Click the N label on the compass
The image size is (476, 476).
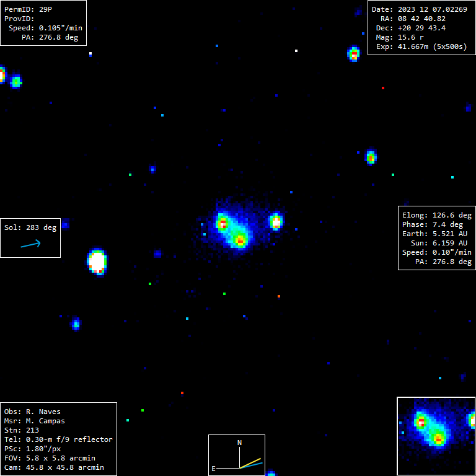(x=239, y=443)
